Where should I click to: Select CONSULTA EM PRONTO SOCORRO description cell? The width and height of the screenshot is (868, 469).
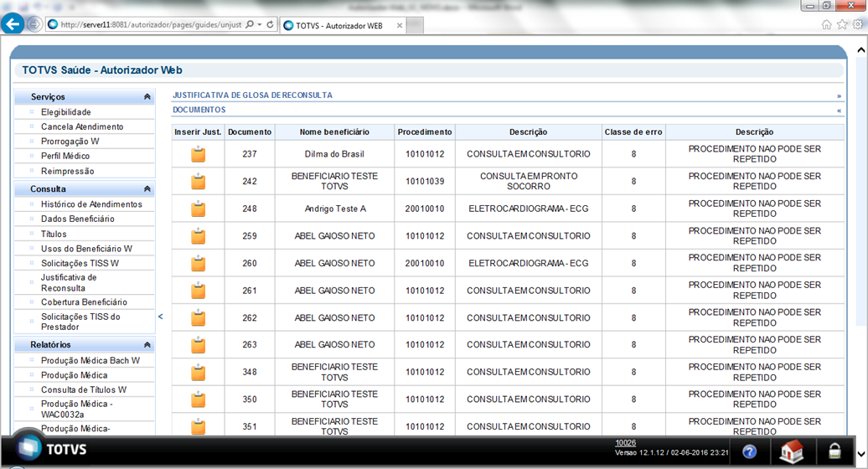tap(529, 182)
